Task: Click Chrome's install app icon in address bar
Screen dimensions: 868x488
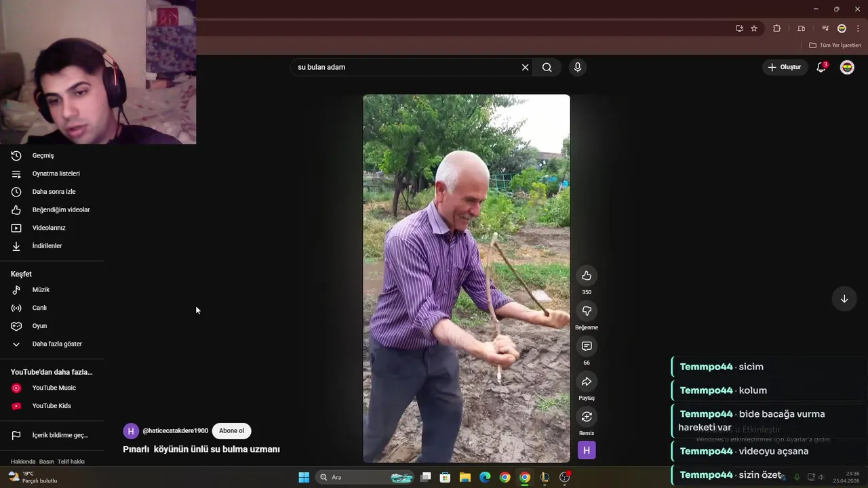Action: tap(739, 28)
